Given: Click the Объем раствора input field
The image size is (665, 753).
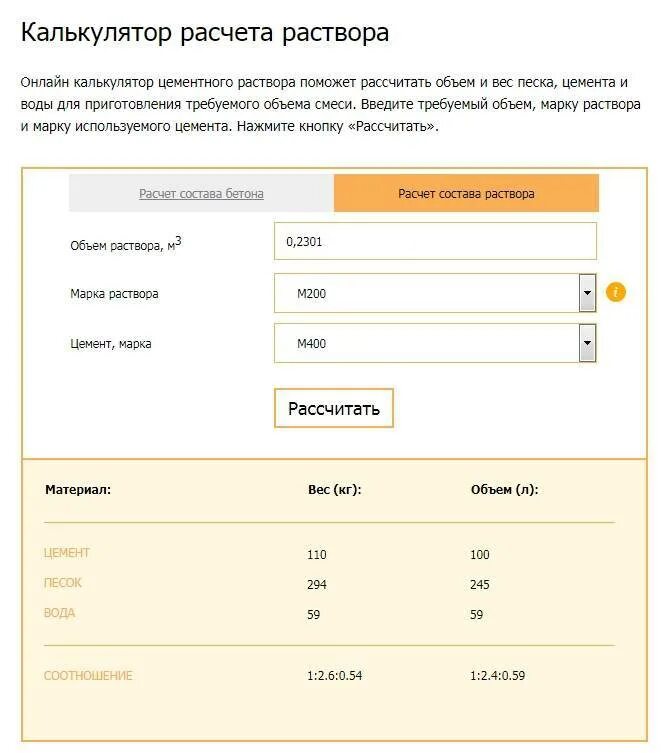Looking at the screenshot, I should tap(435, 241).
